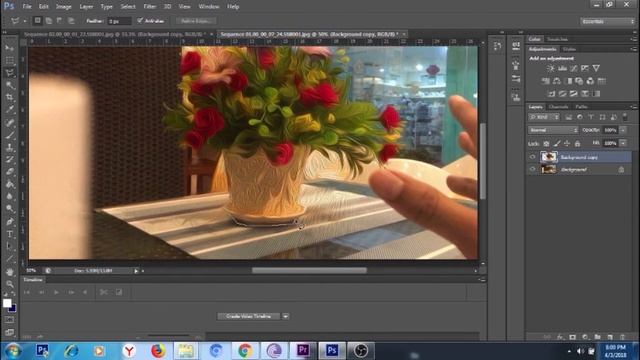Select the Healing Brush tool

pyautogui.click(x=10, y=122)
